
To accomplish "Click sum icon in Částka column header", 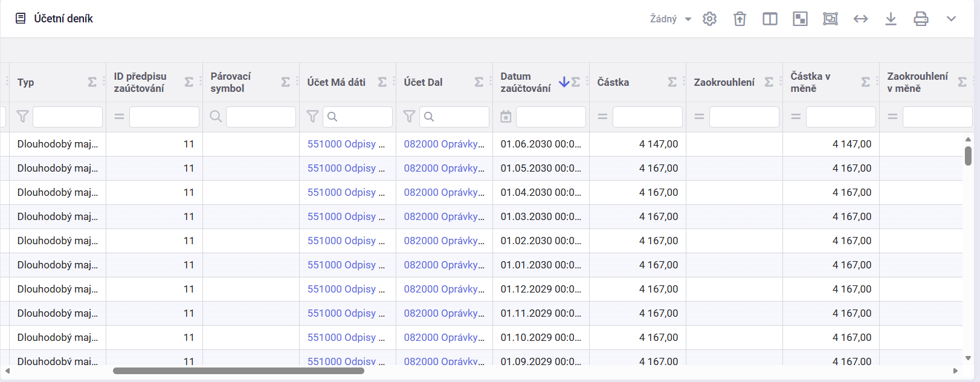I will point(672,82).
